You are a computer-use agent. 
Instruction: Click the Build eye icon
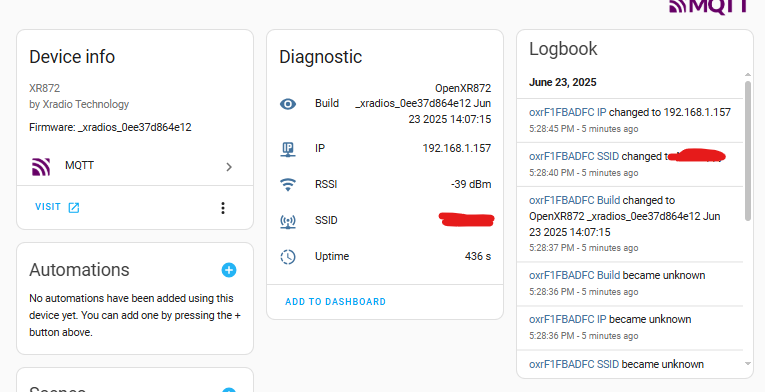pos(288,104)
